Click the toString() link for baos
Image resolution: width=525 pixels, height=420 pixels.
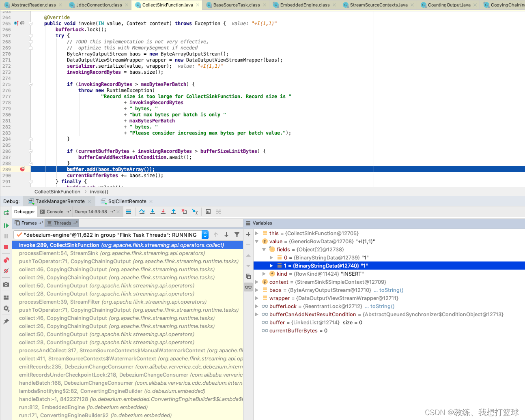[391, 290]
